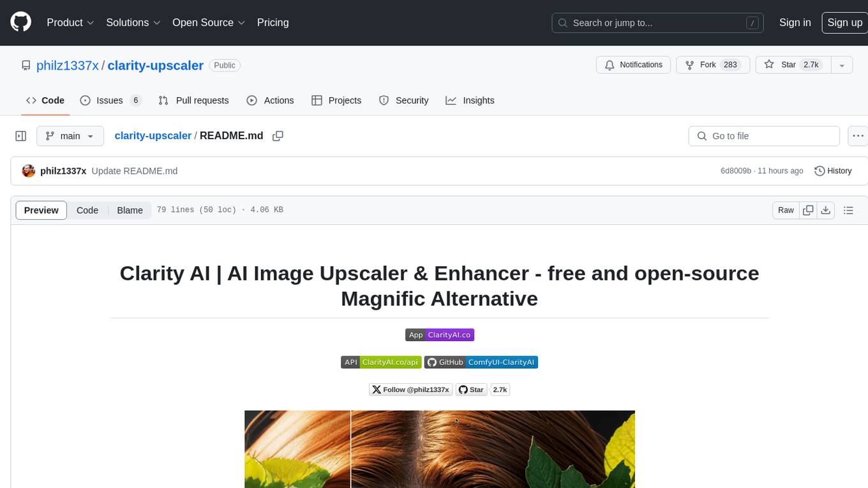This screenshot has width=868, height=488.
Task: Click the Issues count badge 6
Action: [x=135, y=100]
